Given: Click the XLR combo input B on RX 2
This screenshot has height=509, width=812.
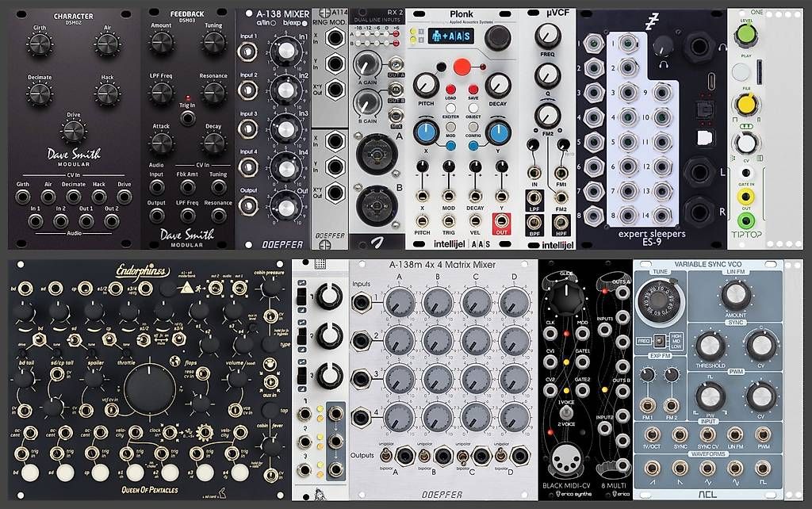Looking at the screenshot, I should click(x=377, y=205).
